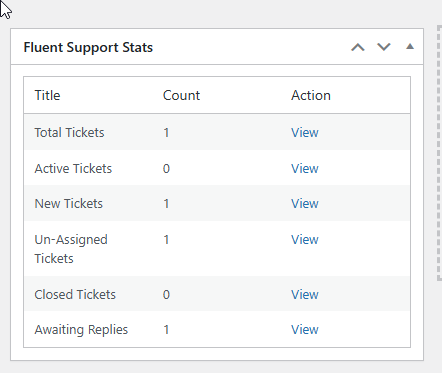Select the Action column header
442x373 pixels.
point(311,95)
